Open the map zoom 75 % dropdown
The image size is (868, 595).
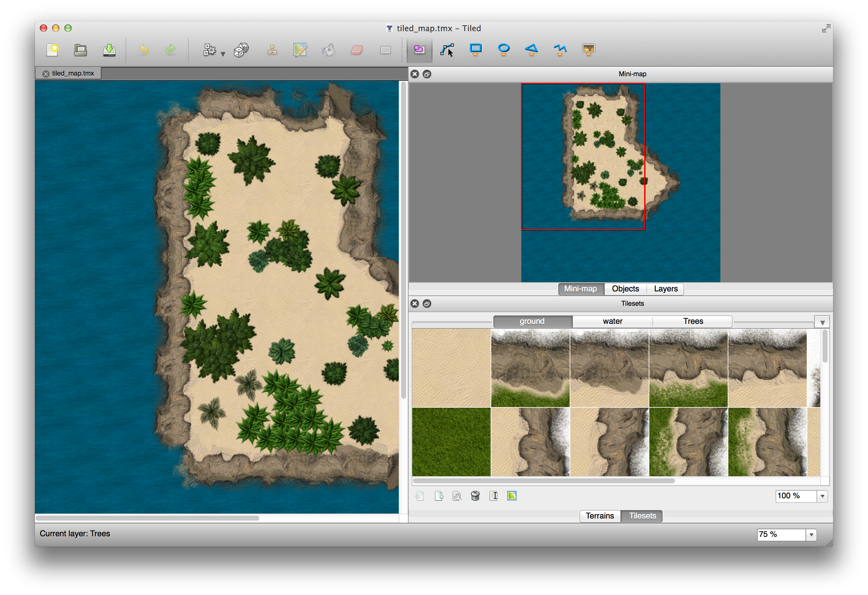pos(811,534)
